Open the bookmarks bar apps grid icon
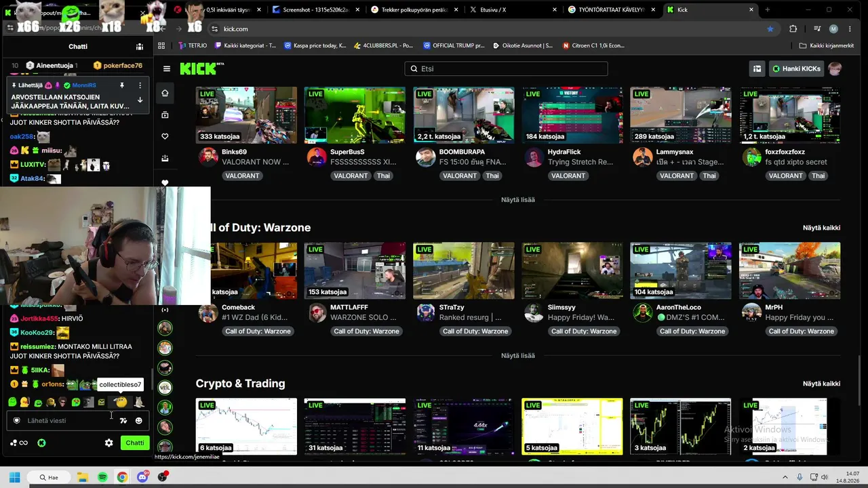This screenshot has height=488, width=868. click(x=161, y=45)
